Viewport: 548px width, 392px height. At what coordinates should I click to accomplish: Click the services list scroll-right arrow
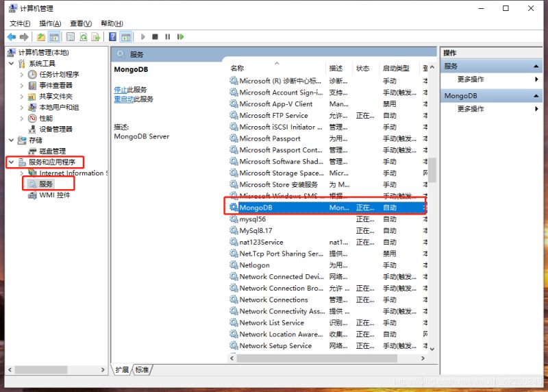pos(423,358)
